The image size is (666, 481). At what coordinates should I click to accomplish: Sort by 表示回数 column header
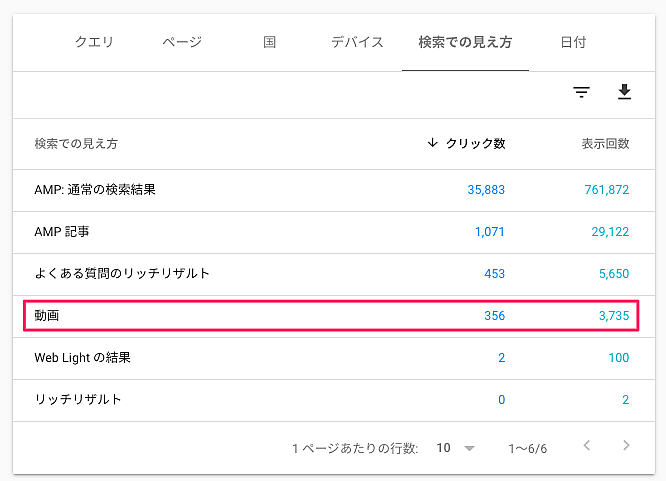pos(605,144)
